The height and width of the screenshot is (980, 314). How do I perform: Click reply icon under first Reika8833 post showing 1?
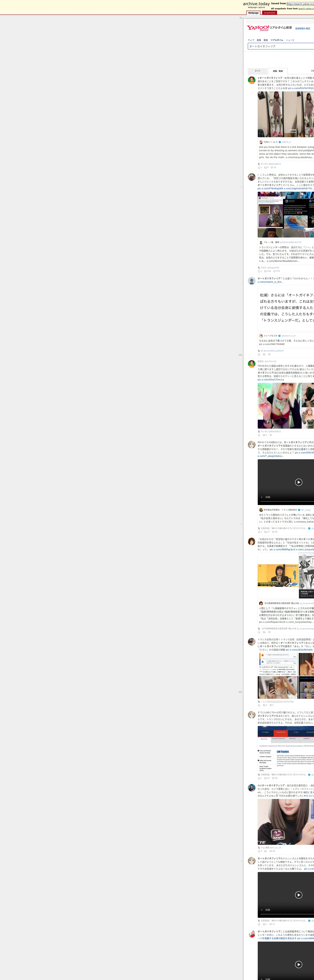259,167
